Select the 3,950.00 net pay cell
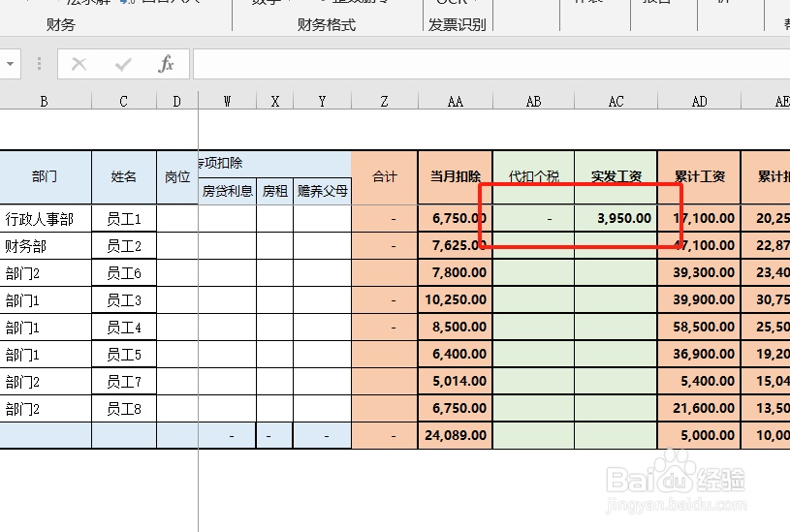The image size is (790, 532). pyautogui.click(x=616, y=218)
